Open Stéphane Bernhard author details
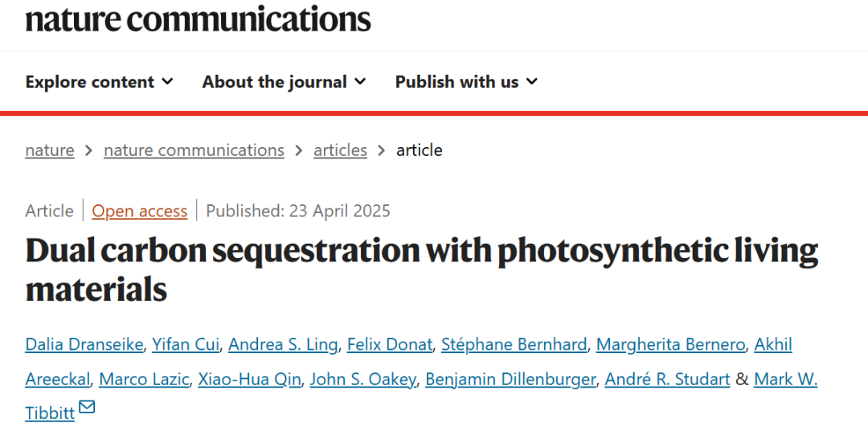Image resolution: width=868 pixels, height=427 pixels. pyautogui.click(x=514, y=345)
